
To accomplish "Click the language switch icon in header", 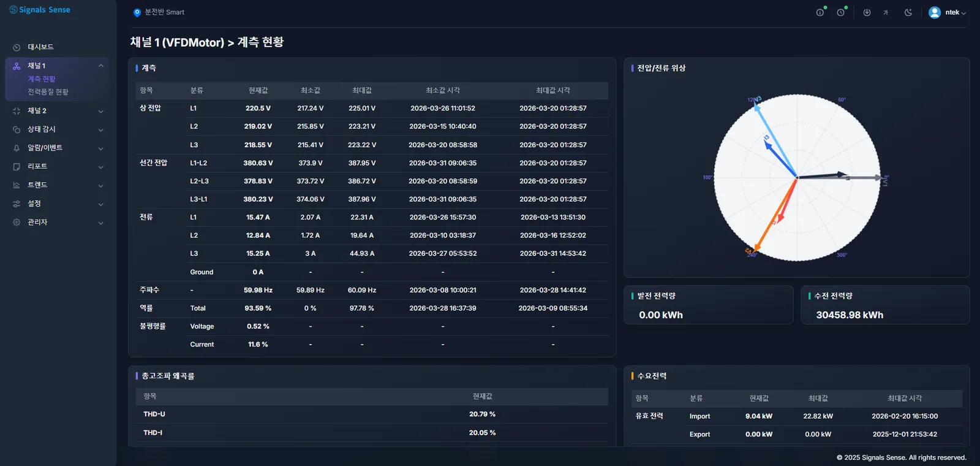I will (x=886, y=12).
